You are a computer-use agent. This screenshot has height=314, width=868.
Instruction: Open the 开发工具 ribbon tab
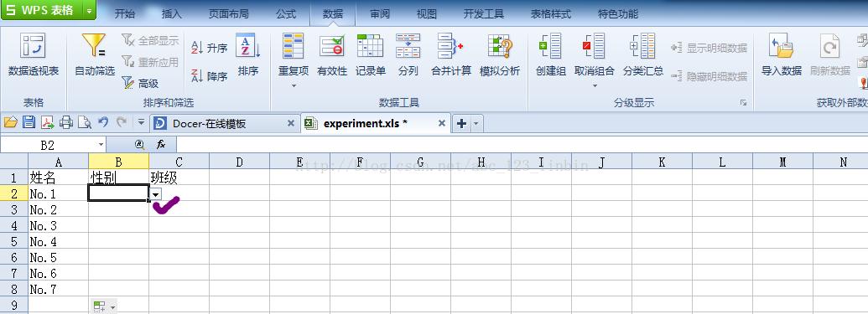pos(484,14)
